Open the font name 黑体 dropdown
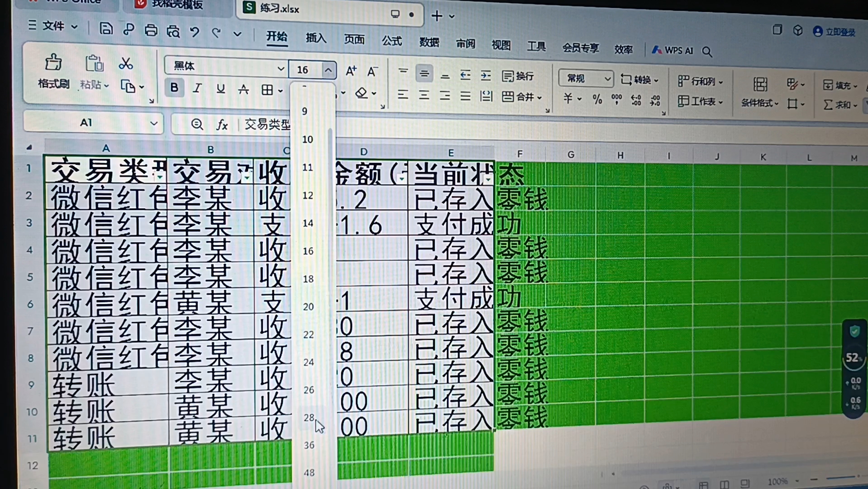 [281, 69]
